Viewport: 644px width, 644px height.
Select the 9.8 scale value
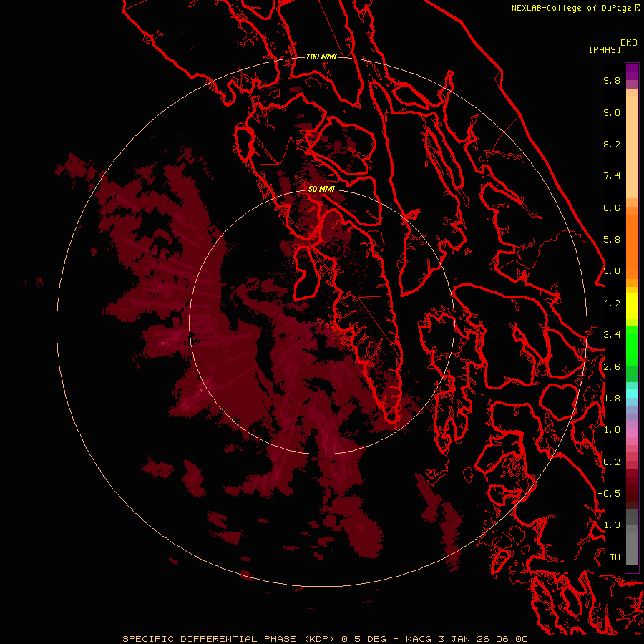tap(612, 80)
